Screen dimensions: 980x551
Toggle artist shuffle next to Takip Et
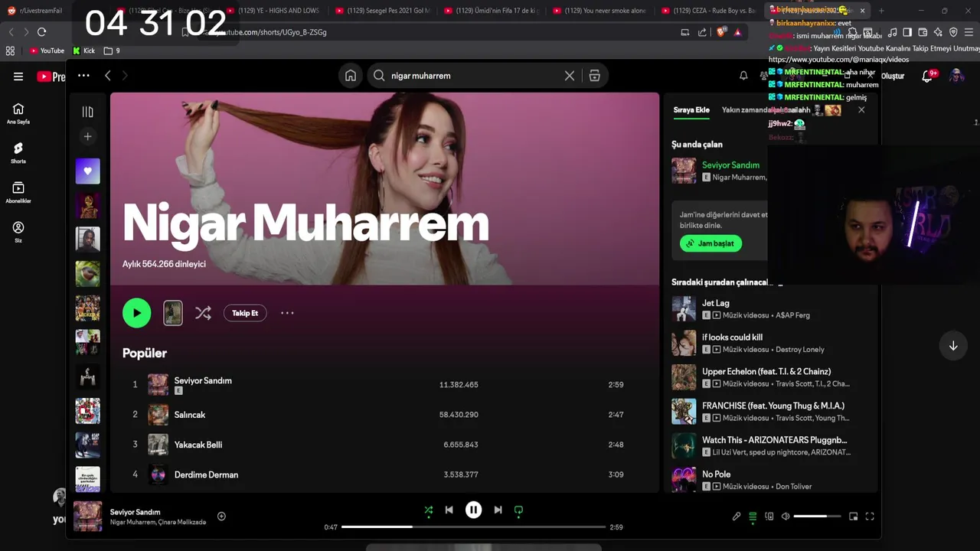tap(203, 313)
